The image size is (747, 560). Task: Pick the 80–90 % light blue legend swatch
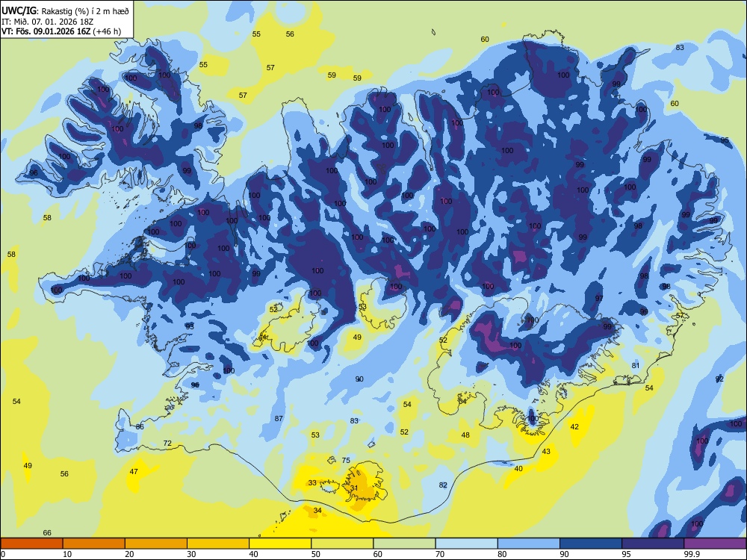tap(529, 544)
